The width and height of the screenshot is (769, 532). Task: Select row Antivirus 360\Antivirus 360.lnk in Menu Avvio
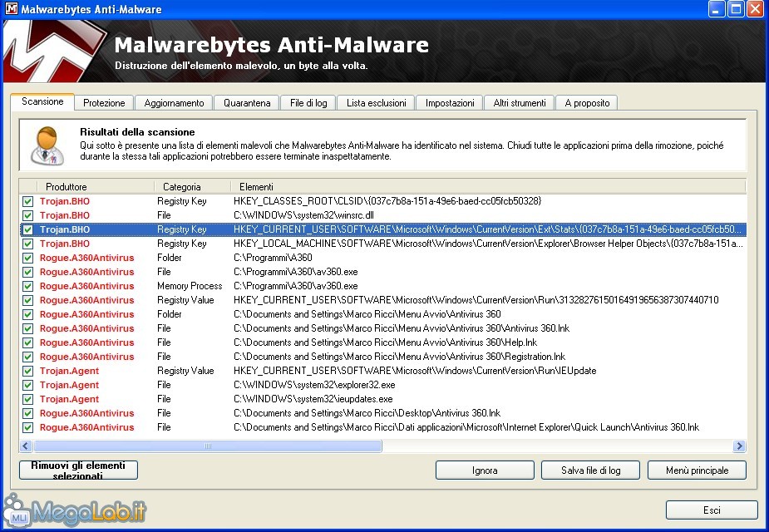(382, 328)
